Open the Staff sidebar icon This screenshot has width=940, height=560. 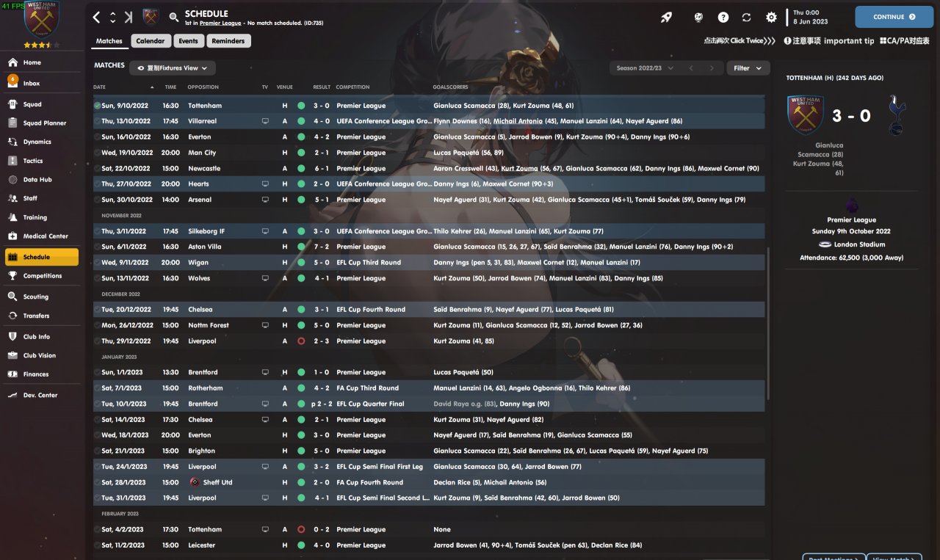click(12, 198)
